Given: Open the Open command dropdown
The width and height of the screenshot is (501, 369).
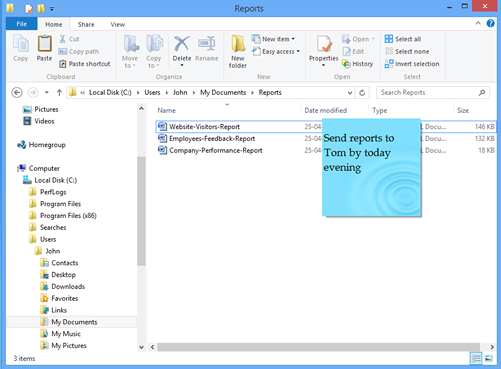Looking at the screenshot, I should [373, 39].
